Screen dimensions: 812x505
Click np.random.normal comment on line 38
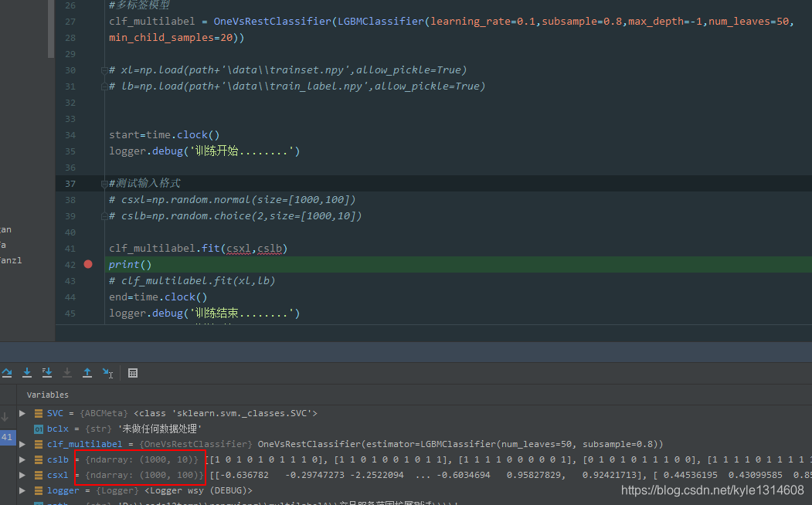click(232, 200)
